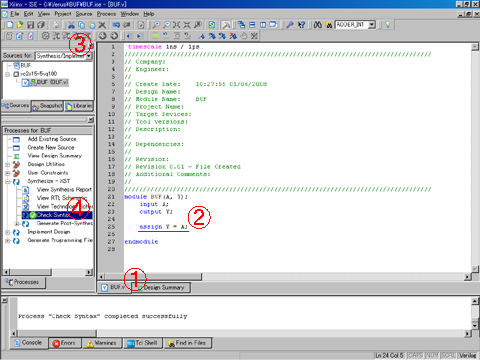Viewport: 480px width, 360px height.
Task: Click the editor horizontal scrollbar thumb
Action: click(x=154, y=277)
